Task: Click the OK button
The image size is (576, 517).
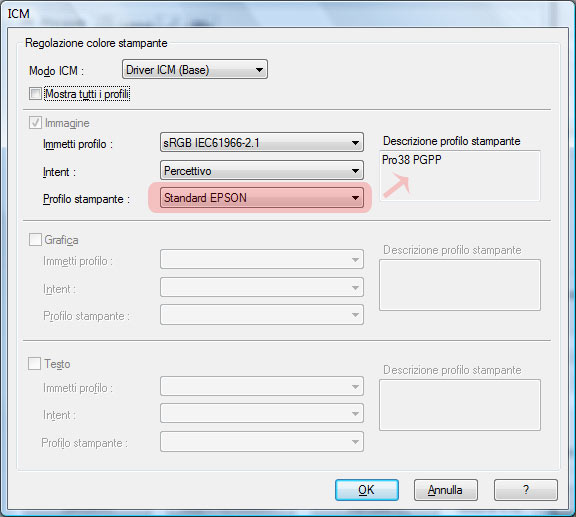Action: [367, 490]
